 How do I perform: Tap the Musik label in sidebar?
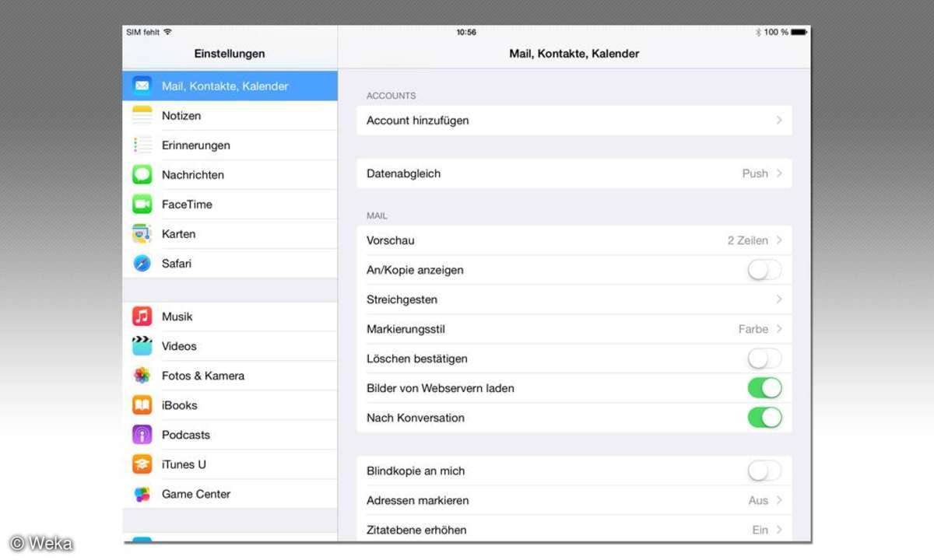click(x=177, y=317)
